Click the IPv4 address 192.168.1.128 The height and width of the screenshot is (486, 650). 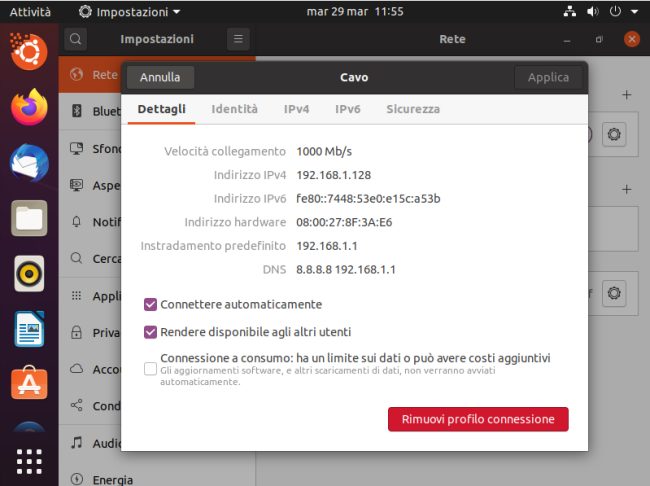[x=333, y=175]
